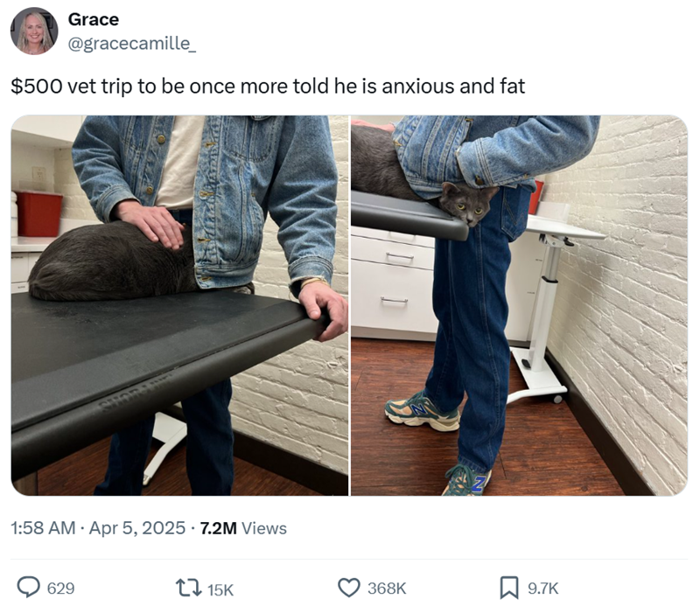Click the 1:58 AM timestamp
700x613 pixels.
click(x=43, y=528)
